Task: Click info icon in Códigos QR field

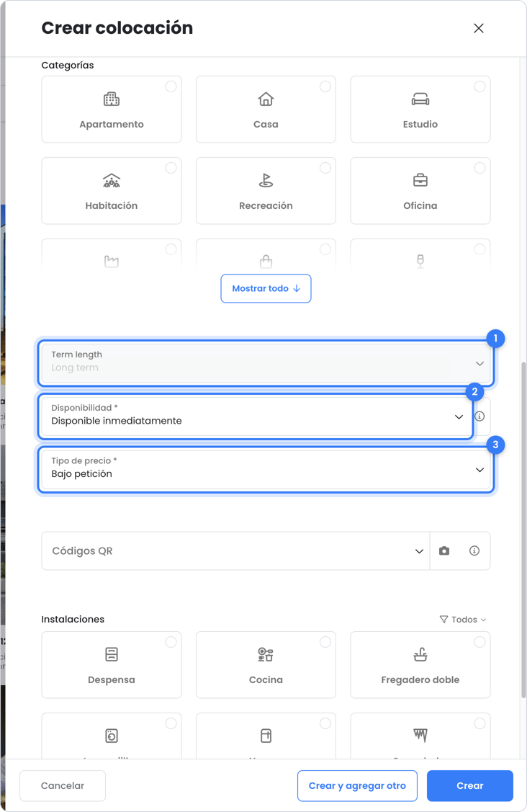Action: 474,551
